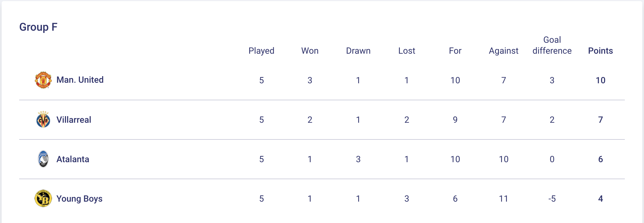Click Young Boys' goal difference value -5

pyautogui.click(x=552, y=199)
